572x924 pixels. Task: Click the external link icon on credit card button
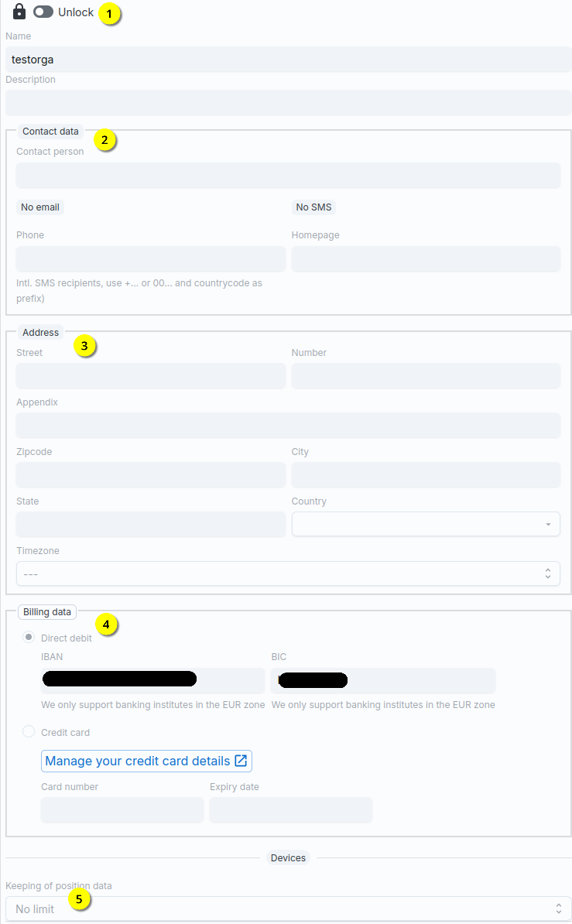click(241, 761)
